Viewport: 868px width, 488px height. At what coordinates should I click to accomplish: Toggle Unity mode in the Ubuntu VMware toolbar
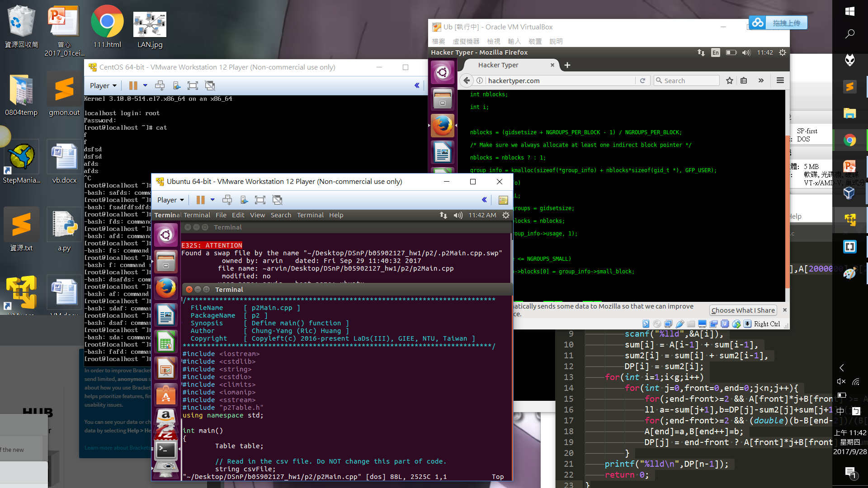click(x=277, y=200)
